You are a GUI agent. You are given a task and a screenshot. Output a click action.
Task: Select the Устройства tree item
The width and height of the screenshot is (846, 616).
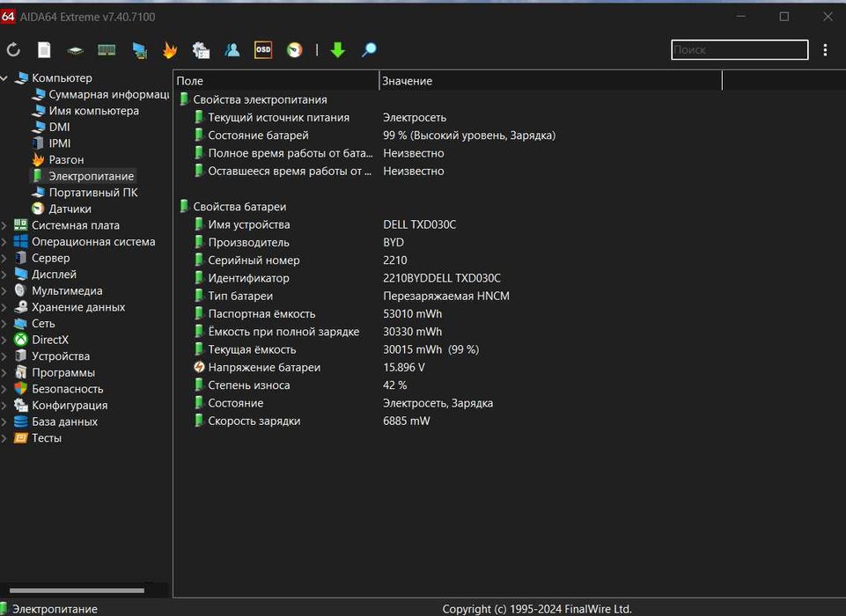point(52,356)
